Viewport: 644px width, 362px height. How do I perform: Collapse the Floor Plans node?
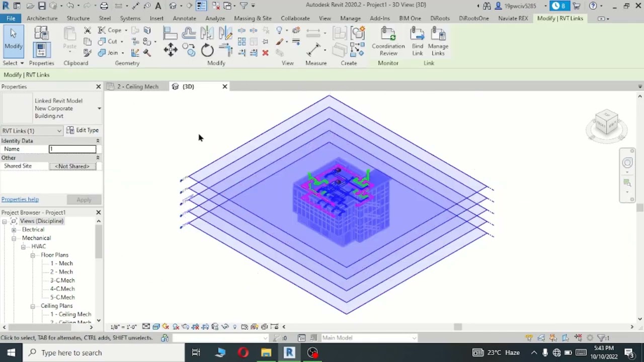pyautogui.click(x=33, y=255)
